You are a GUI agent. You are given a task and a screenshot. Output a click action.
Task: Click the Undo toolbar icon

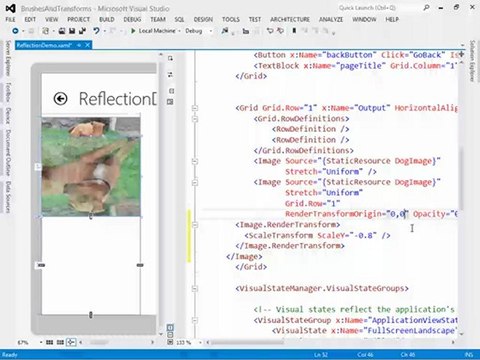96,31
